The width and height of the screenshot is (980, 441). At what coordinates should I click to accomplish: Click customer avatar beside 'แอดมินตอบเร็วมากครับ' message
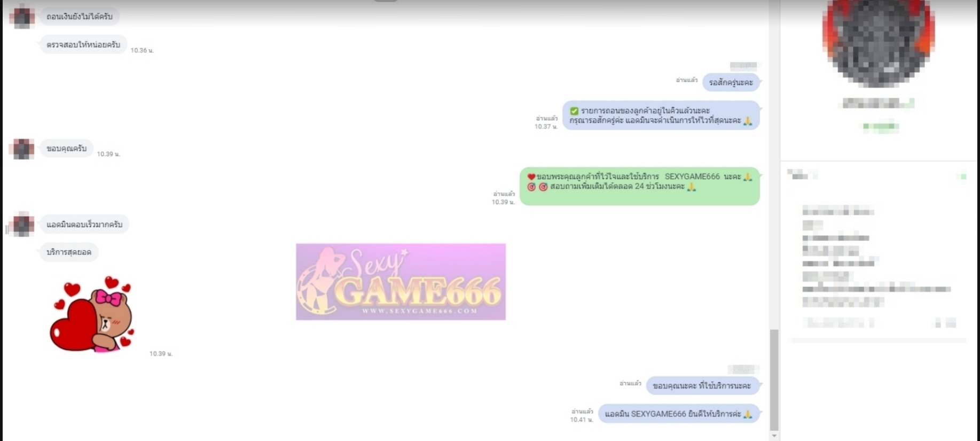coord(22,225)
